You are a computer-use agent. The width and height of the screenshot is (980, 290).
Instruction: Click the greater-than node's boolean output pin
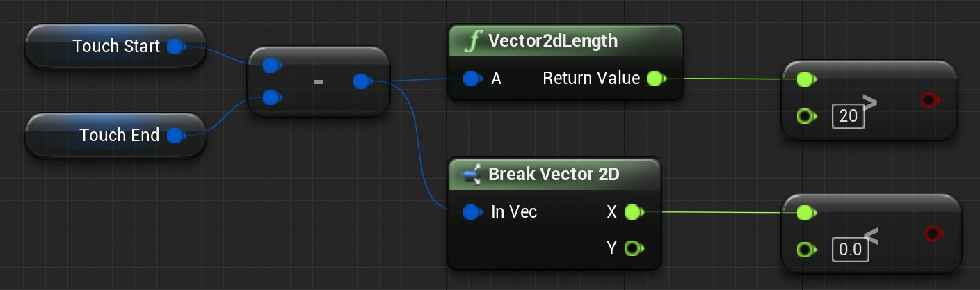[929, 101]
